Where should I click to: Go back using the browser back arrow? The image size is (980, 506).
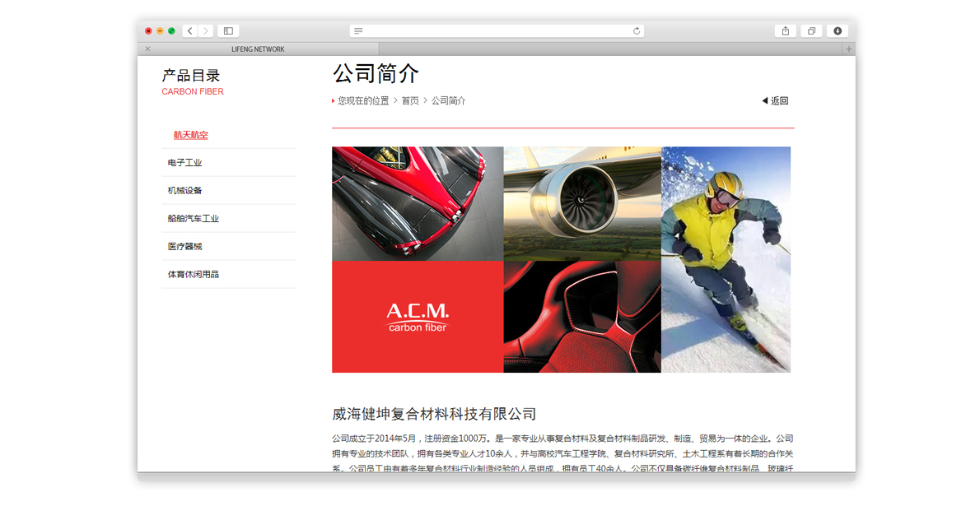point(190,30)
